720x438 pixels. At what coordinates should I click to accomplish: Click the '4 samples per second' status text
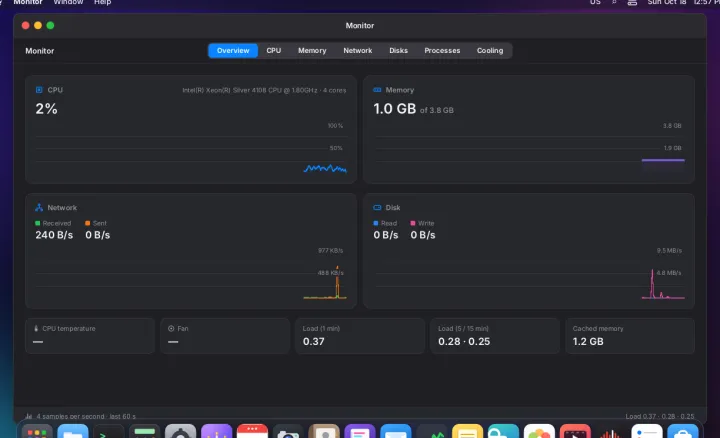pyautogui.click(x=86, y=416)
